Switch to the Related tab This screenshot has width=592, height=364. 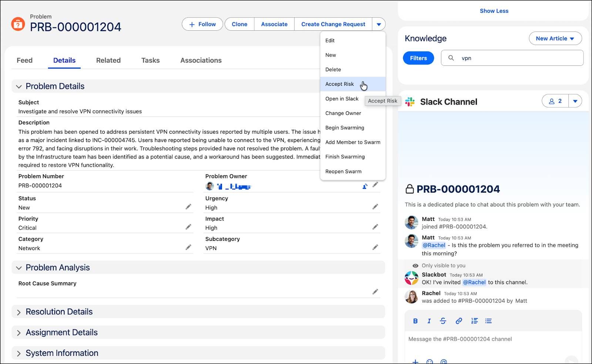click(x=108, y=60)
